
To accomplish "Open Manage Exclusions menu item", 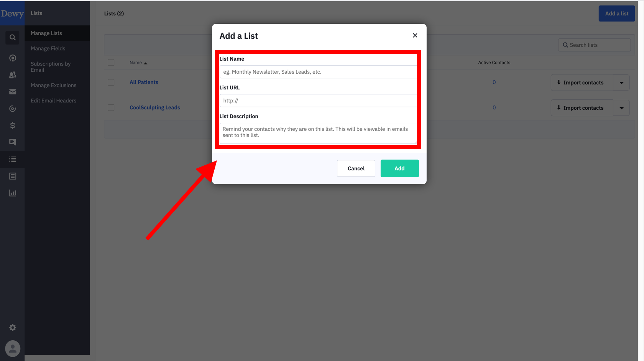I will [x=53, y=85].
